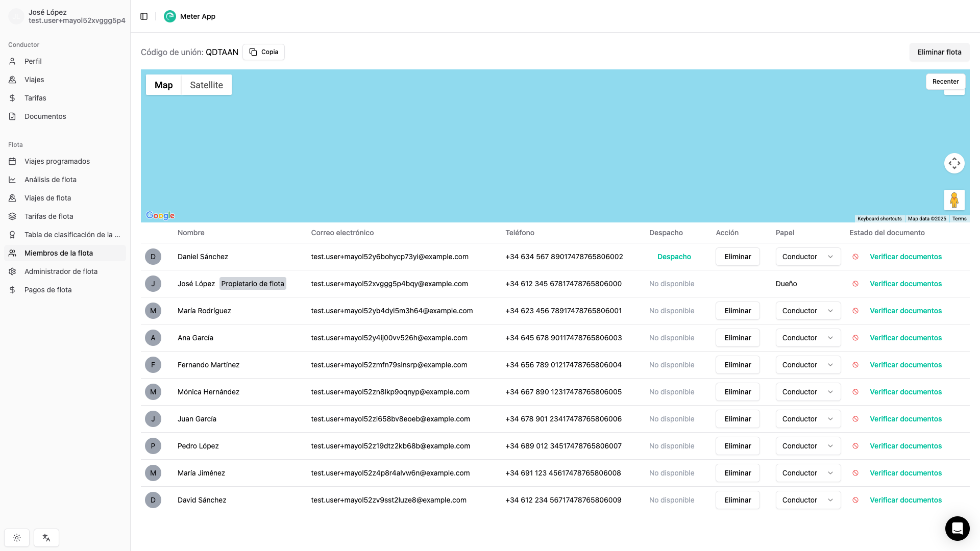980x551 pixels.
Task: Open Ana García's Conductor role dropdown
Action: click(x=807, y=338)
